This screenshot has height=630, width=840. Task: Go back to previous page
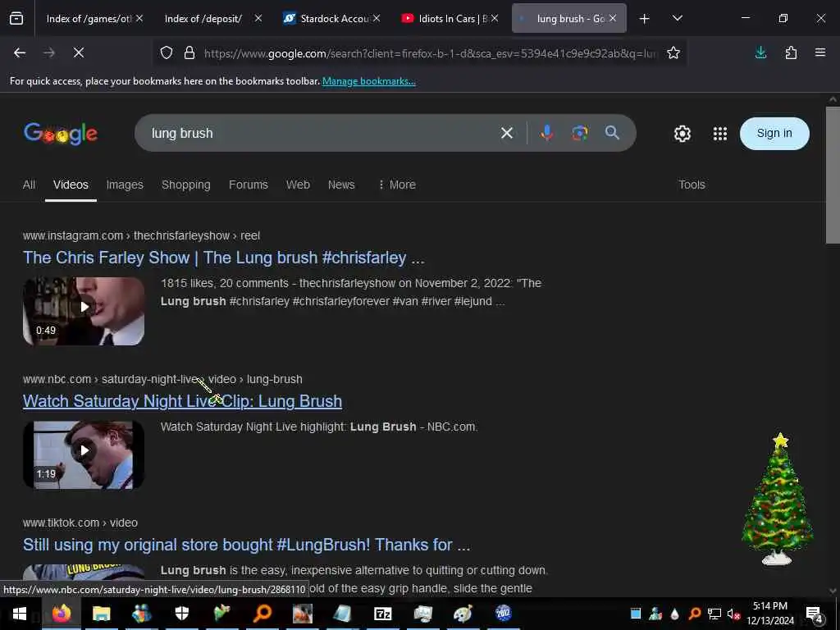pyautogui.click(x=20, y=52)
